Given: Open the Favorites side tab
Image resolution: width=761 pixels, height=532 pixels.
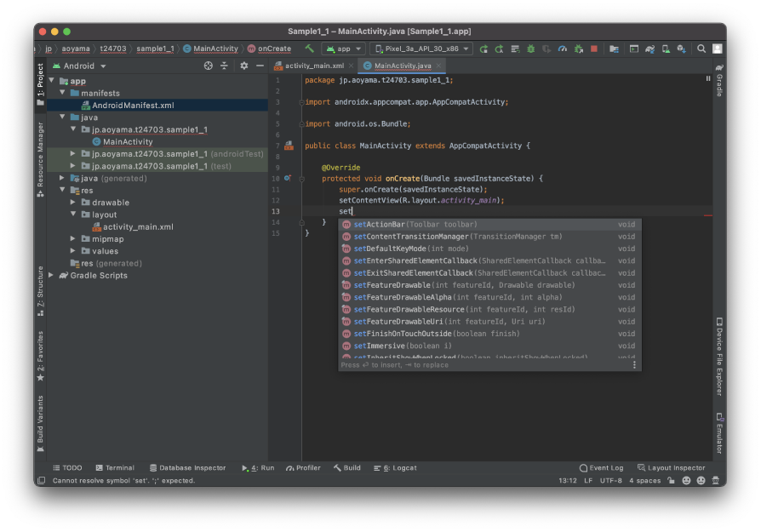Looking at the screenshot, I should click(x=40, y=357).
